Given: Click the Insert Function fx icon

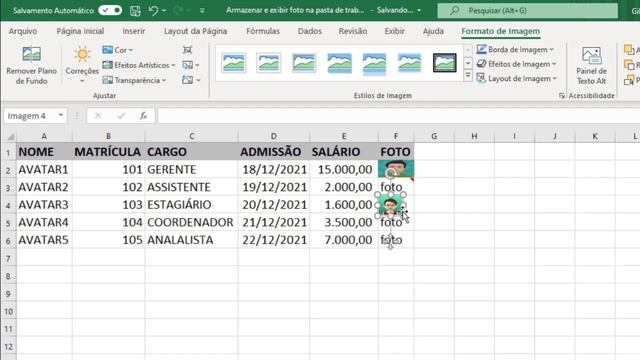Looking at the screenshot, I should [143, 116].
